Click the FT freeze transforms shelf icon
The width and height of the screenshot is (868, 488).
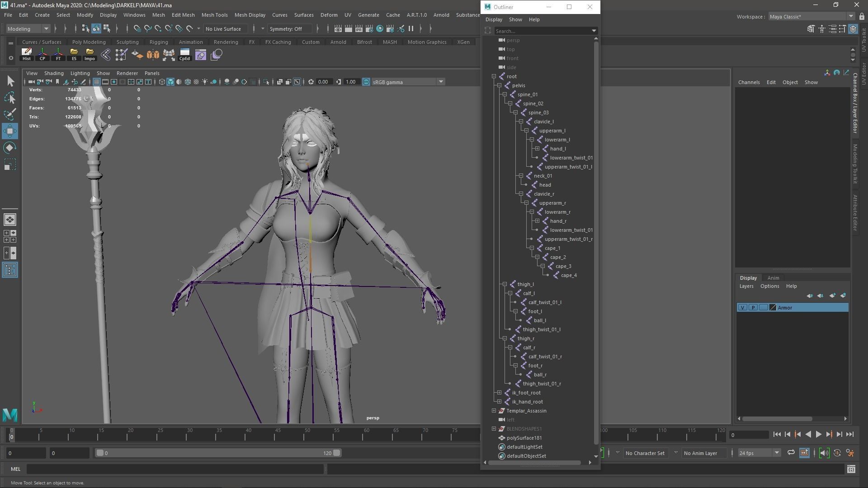58,55
